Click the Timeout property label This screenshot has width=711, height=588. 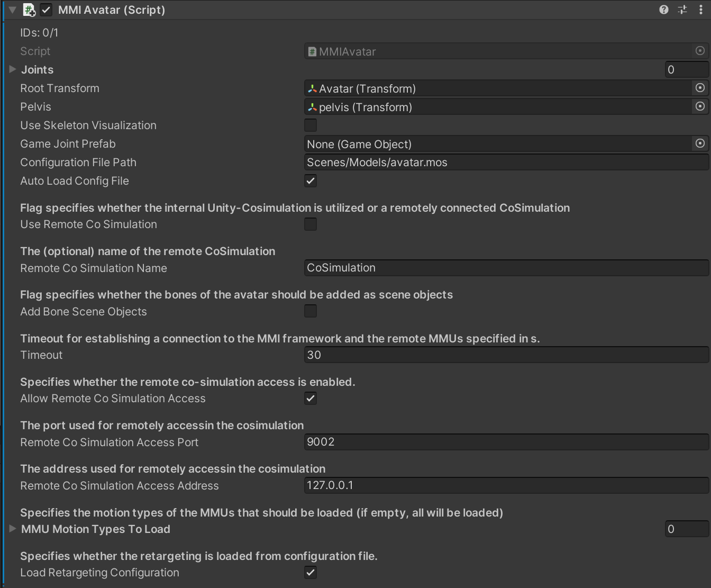[x=41, y=355]
